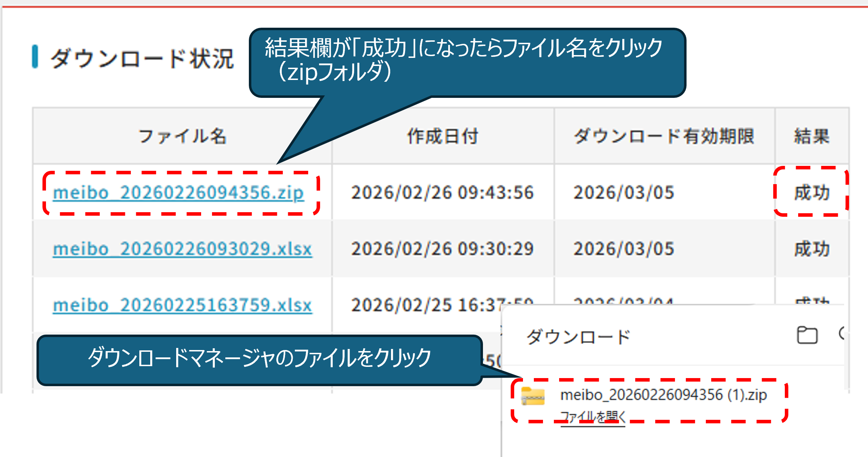Click the creation date 2026/02/26 09:43:56 cell

(443, 193)
